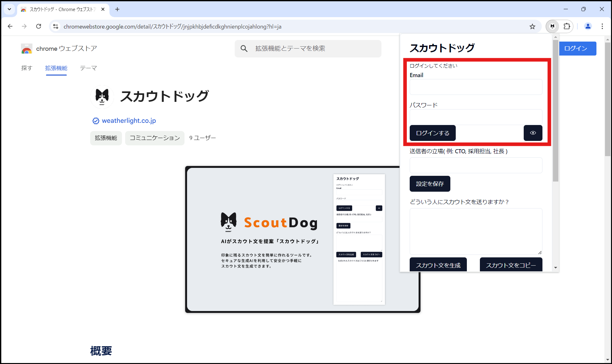Go back to previous page
Image resolution: width=612 pixels, height=364 pixels.
[10, 26]
